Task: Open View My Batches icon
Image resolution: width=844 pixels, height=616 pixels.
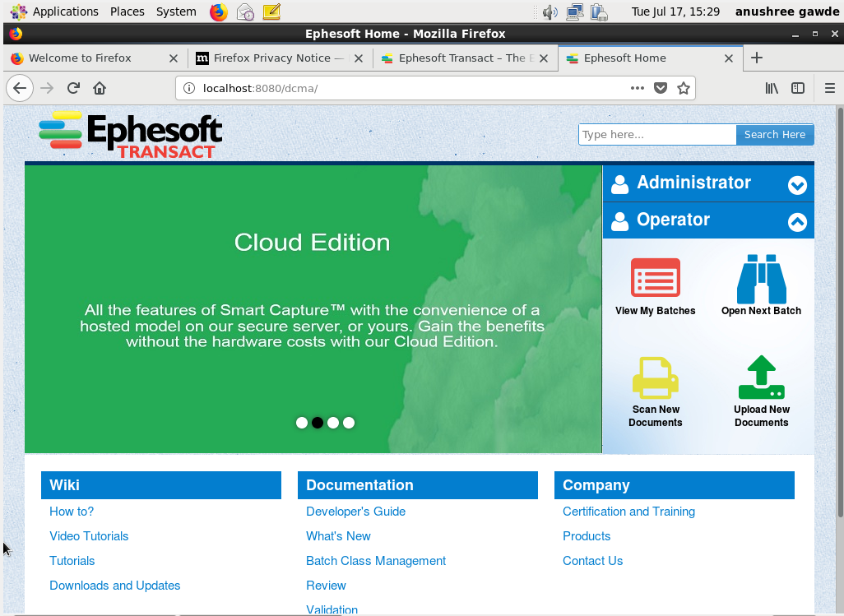Action: [x=655, y=278]
